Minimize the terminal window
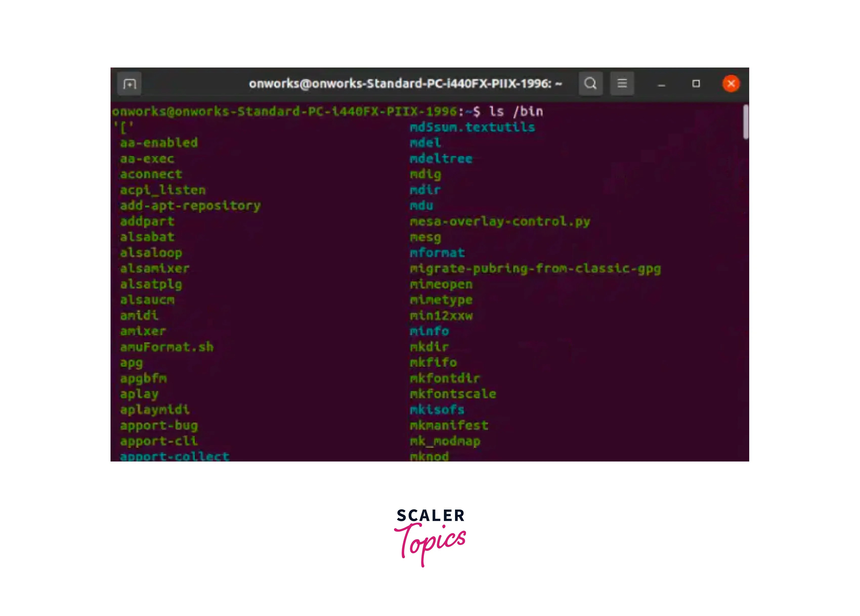 pos(662,85)
